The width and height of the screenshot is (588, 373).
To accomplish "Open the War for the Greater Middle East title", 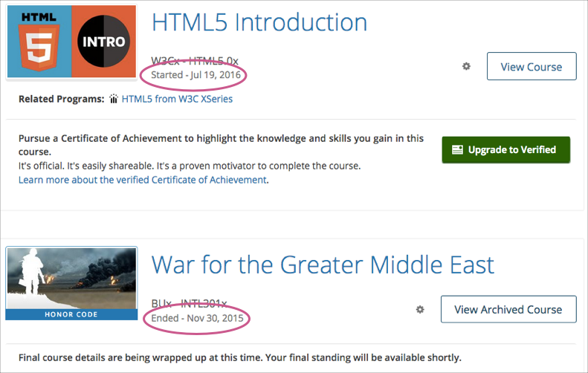I will [323, 265].
